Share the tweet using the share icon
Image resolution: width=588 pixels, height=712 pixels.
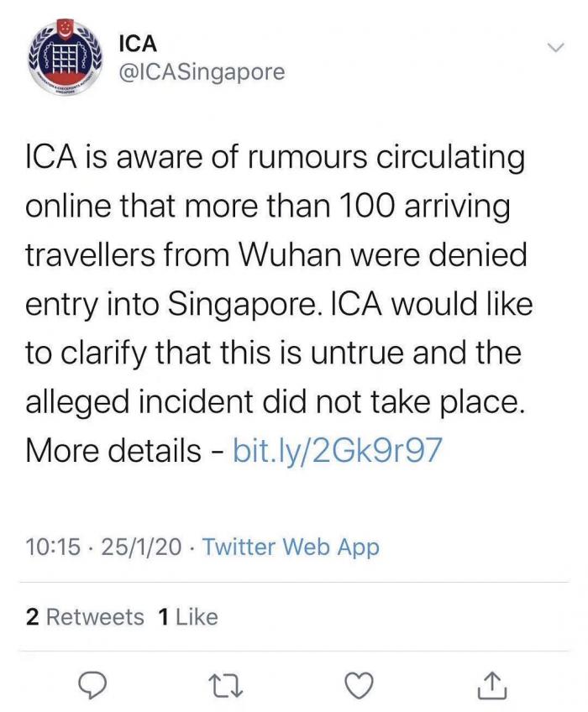tap(493, 686)
